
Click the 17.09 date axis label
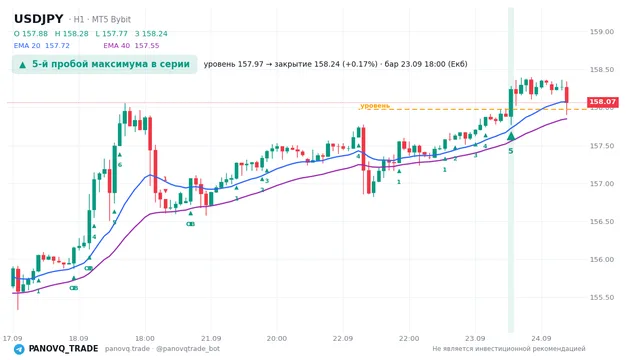[x=12, y=338]
